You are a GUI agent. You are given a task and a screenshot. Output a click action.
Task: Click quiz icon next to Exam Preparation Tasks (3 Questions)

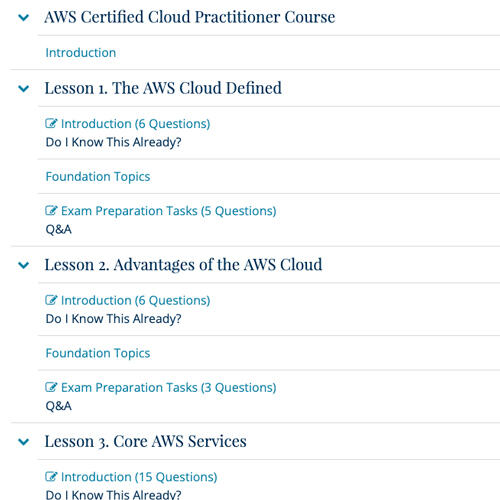point(51,387)
